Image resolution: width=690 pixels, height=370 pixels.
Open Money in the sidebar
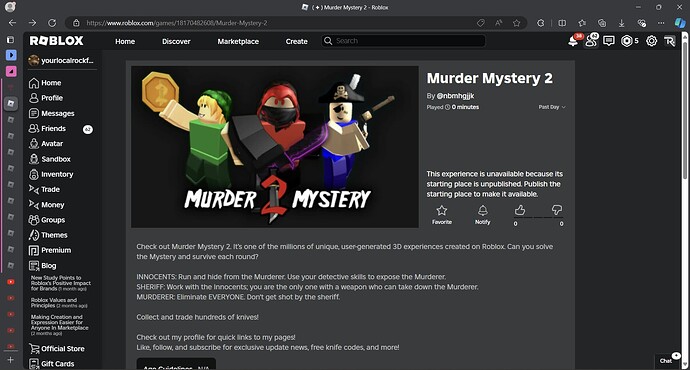[x=46, y=205]
